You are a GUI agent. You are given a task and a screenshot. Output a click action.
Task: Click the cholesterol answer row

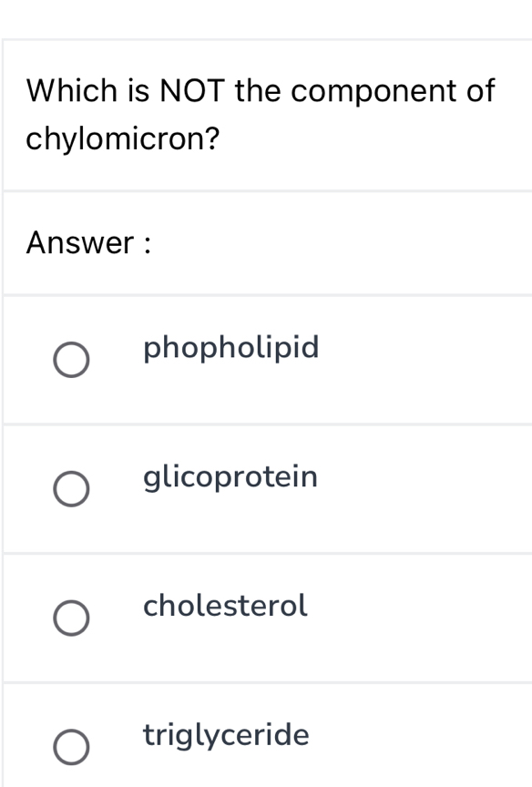[266, 618]
